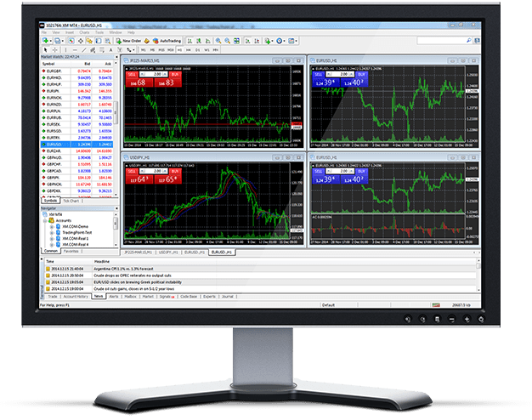Open the new chart dropdown arrow
The height and width of the screenshot is (420, 532).
coord(51,40)
